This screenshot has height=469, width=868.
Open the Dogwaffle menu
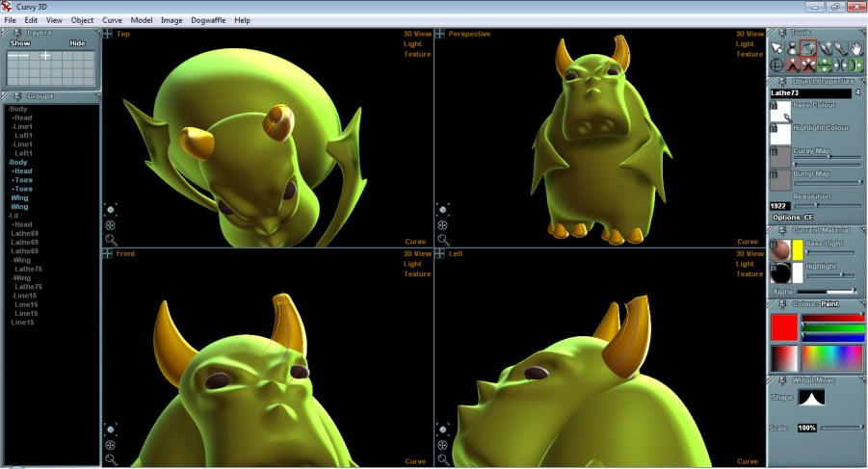tap(208, 20)
